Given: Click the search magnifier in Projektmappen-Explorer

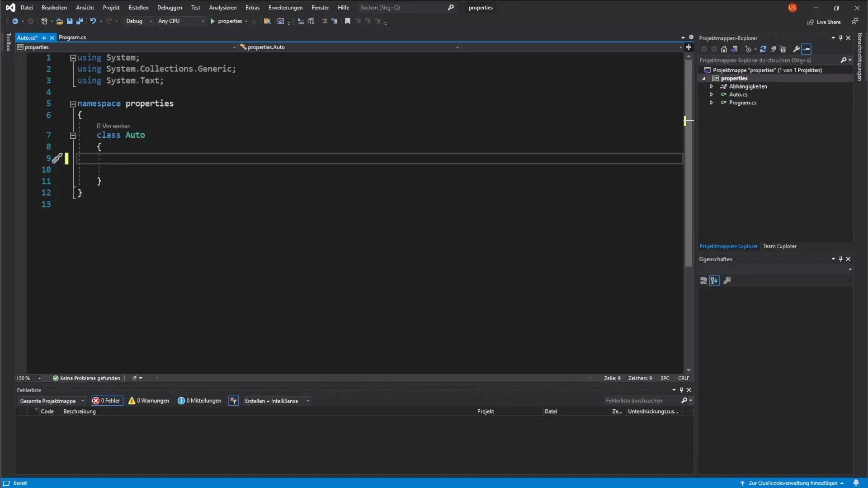Looking at the screenshot, I should [x=844, y=60].
